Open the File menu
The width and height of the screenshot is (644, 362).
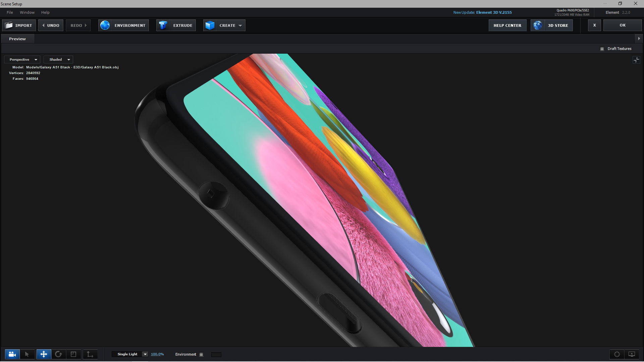click(x=10, y=12)
